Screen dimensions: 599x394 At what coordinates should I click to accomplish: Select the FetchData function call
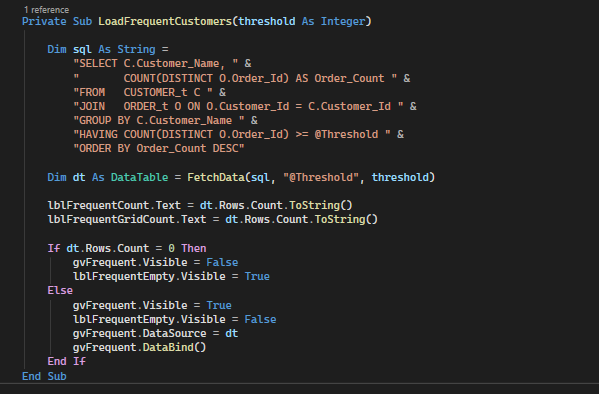[x=216, y=177]
